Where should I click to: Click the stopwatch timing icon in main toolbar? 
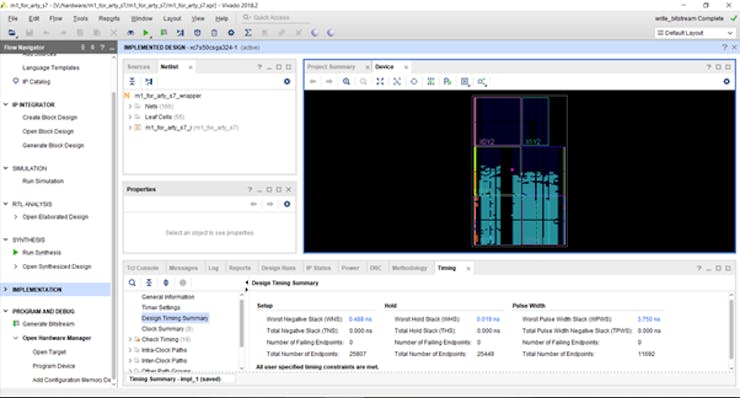tap(197, 33)
